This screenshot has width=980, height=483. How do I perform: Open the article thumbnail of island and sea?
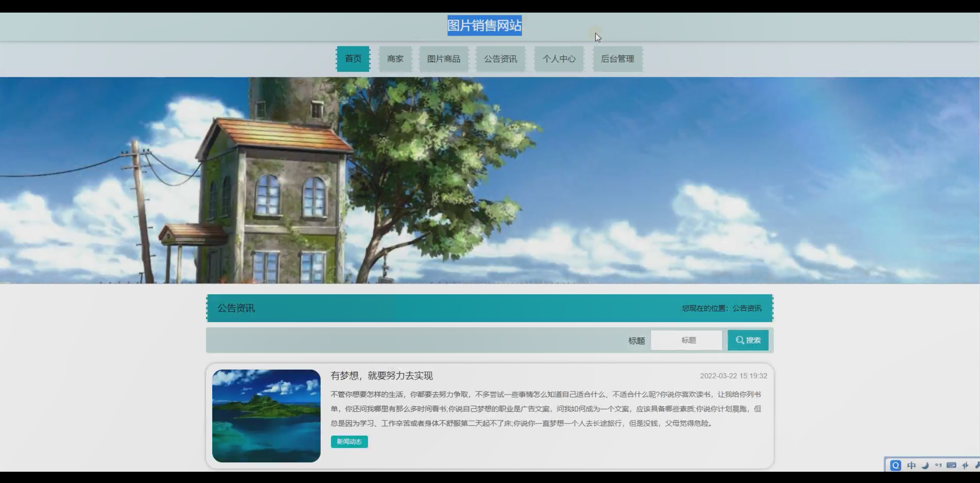click(266, 416)
